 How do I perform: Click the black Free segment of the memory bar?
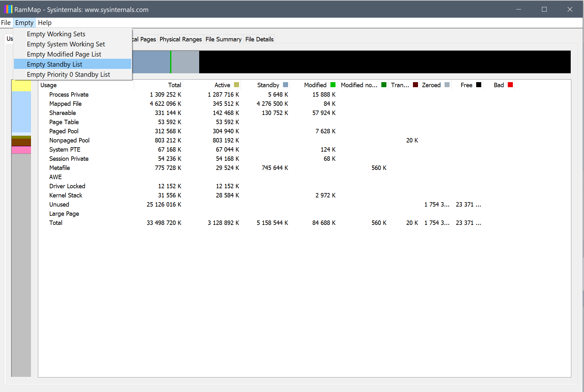[x=385, y=62]
